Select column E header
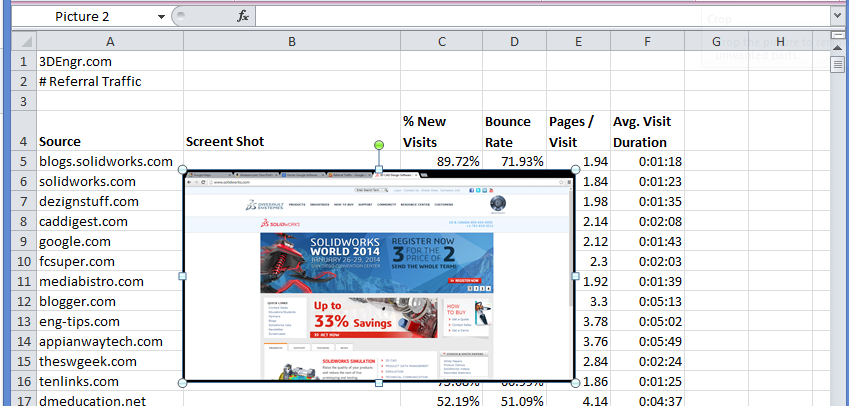Viewport: 849px width, 406px height. point(578,41)
